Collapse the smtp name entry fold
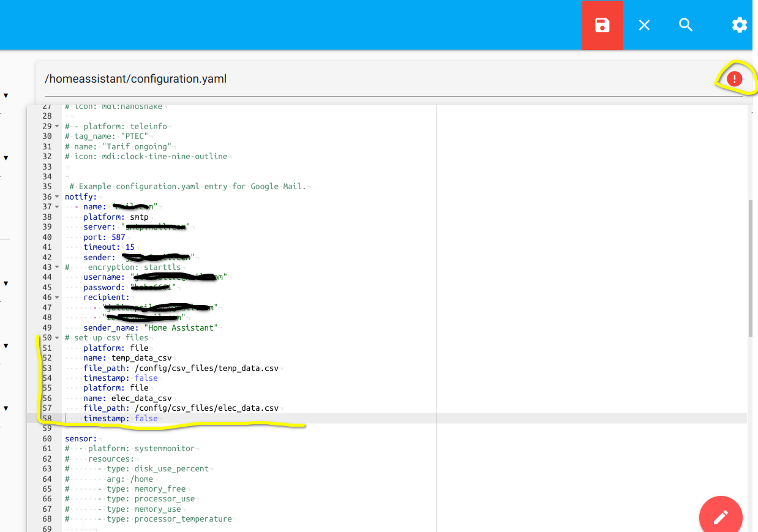 [x=56, y=206]
